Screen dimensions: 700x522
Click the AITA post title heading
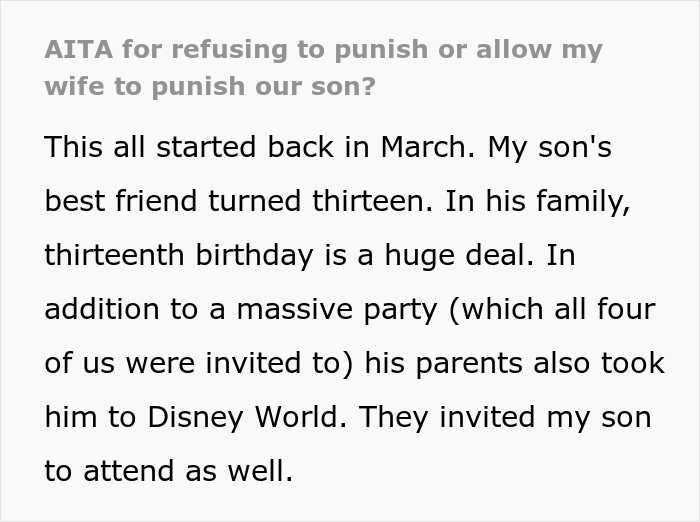coord(323,67)
